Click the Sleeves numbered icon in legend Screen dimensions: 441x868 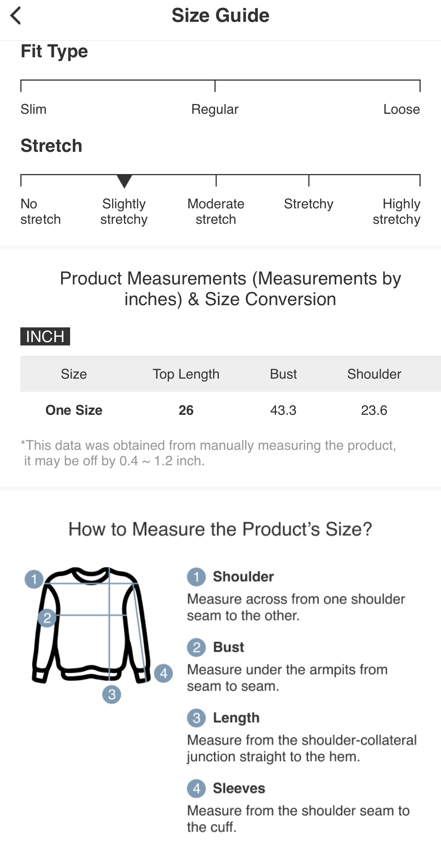point(196,788)
